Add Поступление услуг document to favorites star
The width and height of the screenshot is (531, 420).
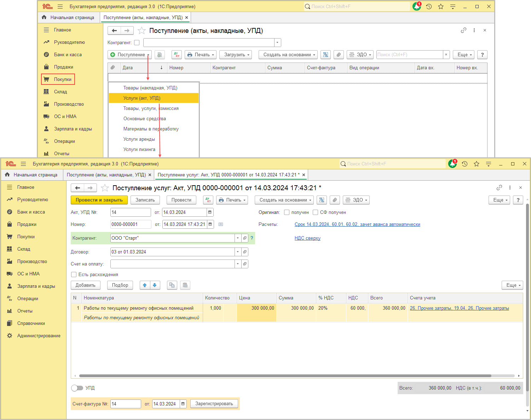tap(105, 188)
